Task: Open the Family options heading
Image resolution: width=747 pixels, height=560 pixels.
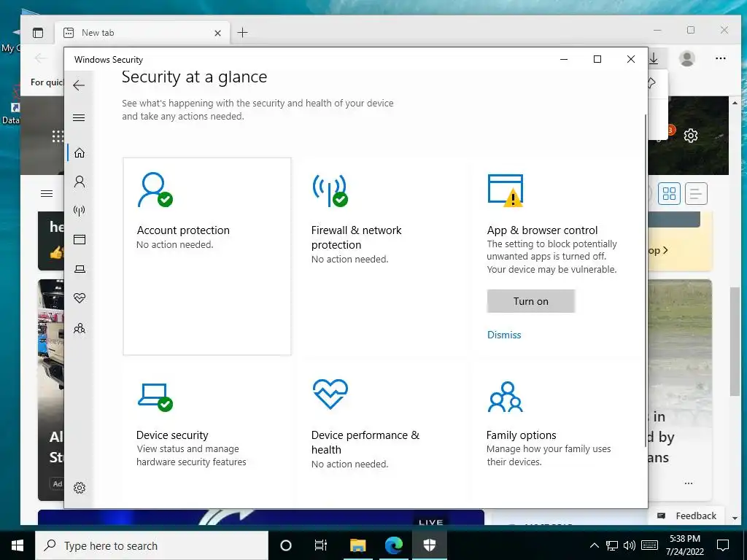Action: (521, 435)
